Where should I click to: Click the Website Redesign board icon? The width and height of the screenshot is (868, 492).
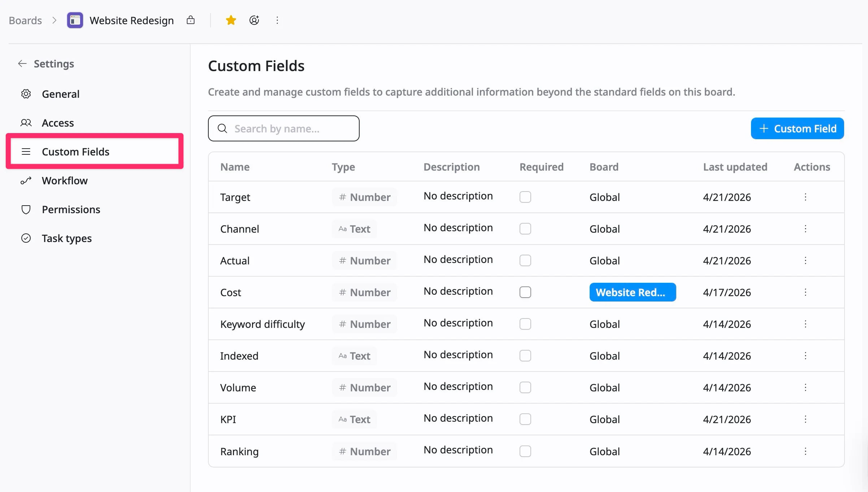tap(75, 20)
